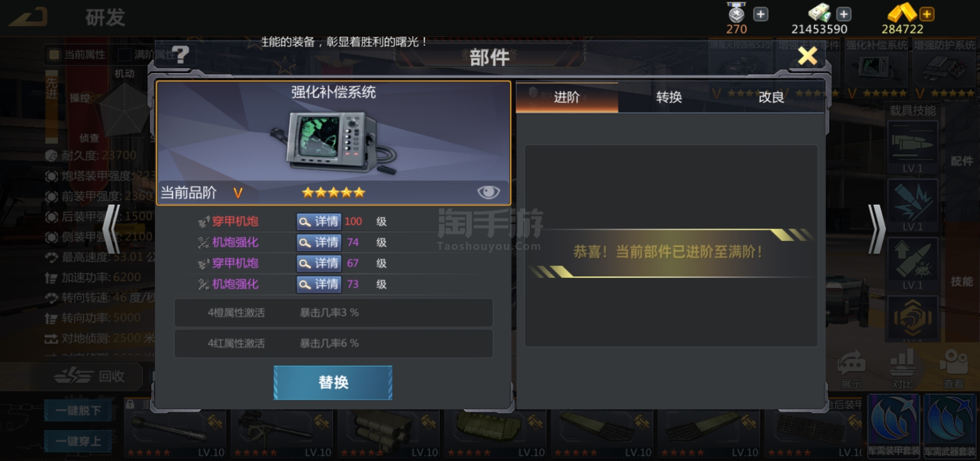Click the plus icon next to medals
This screenshot has width=980, height=461.
coord(760,14)
